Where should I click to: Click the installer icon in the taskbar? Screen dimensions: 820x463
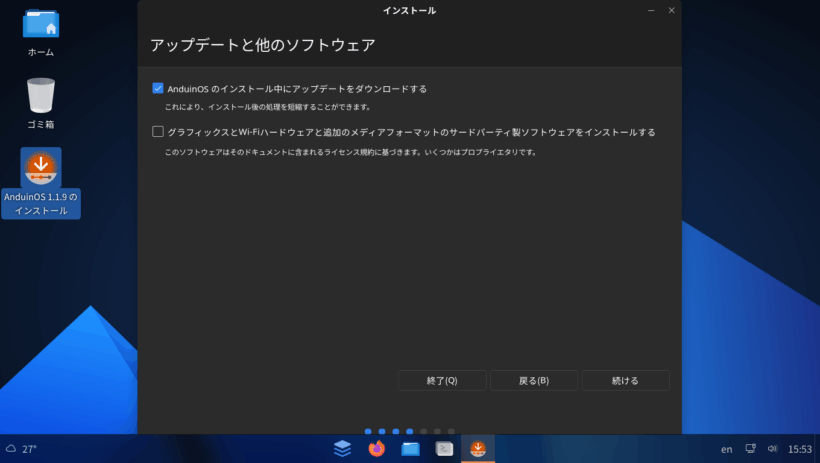[x=478, y=449]
